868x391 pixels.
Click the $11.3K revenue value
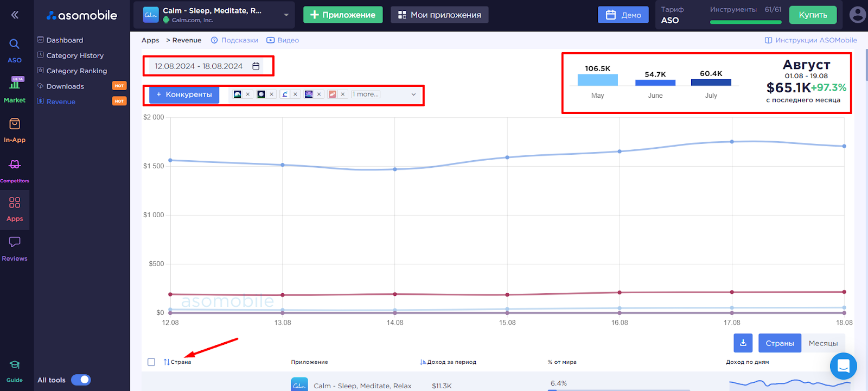click(x=442, y=386)
